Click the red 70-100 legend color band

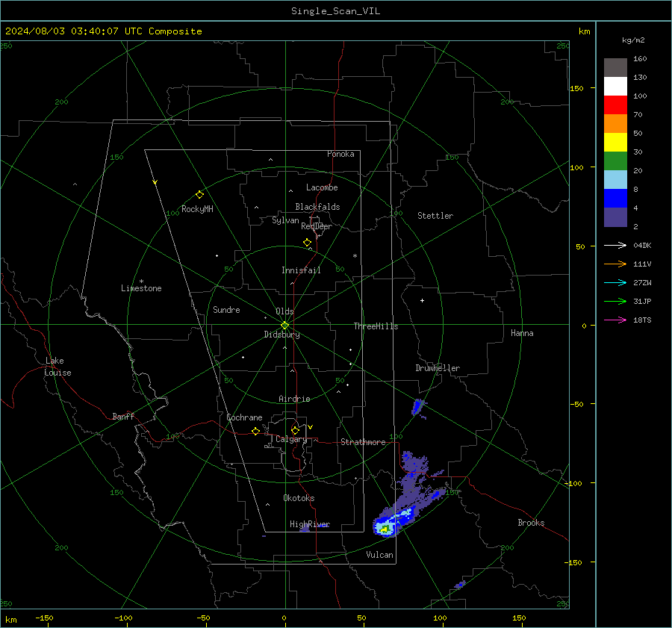tap(615, 105)
